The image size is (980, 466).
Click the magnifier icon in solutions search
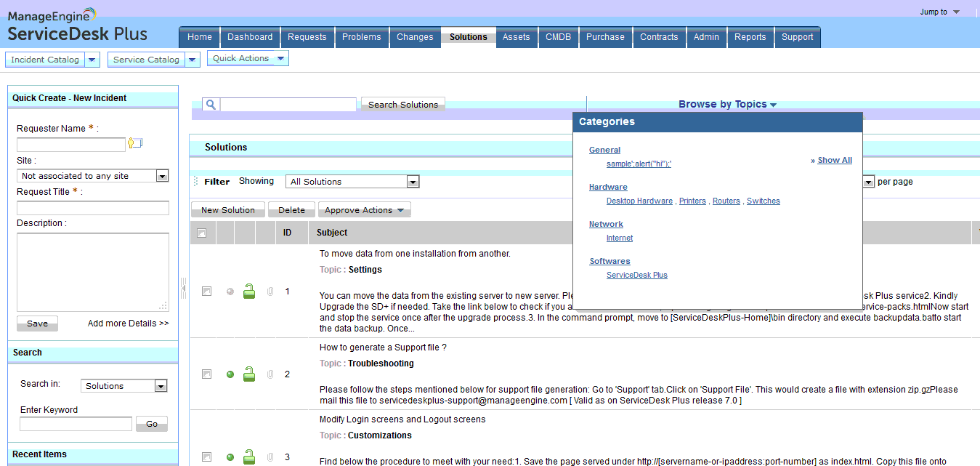[x=211, y=105]
